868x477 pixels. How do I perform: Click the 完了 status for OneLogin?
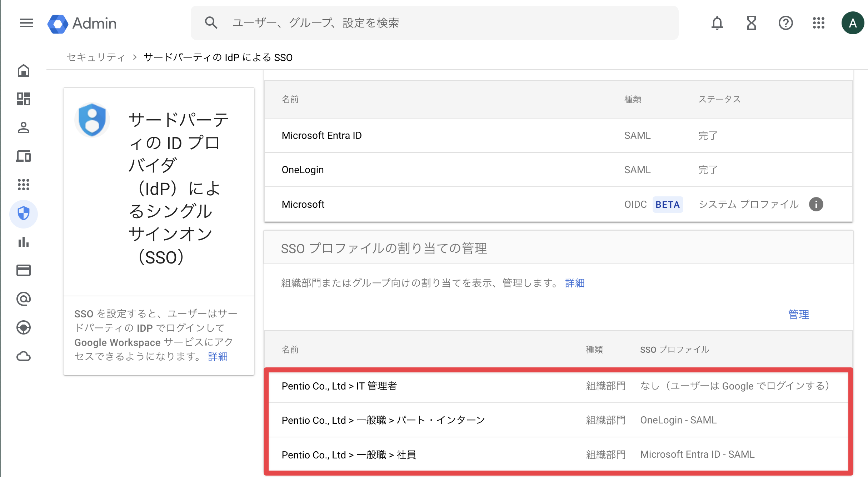708,170
